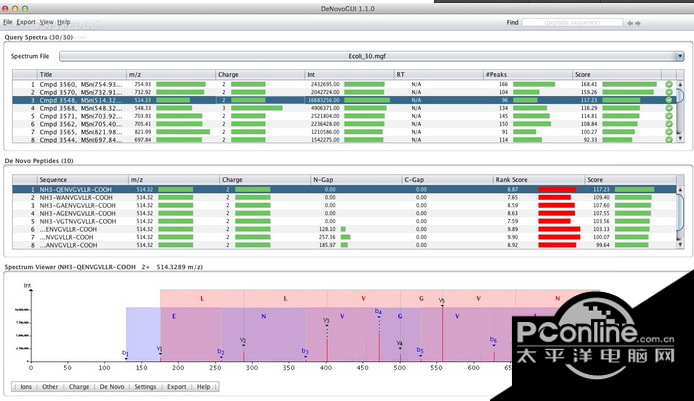This screenshot has width=694, height=401.
Task: Select spectrum row Cmpd 3568, MSn(548.32
Action: pos(344,108)
